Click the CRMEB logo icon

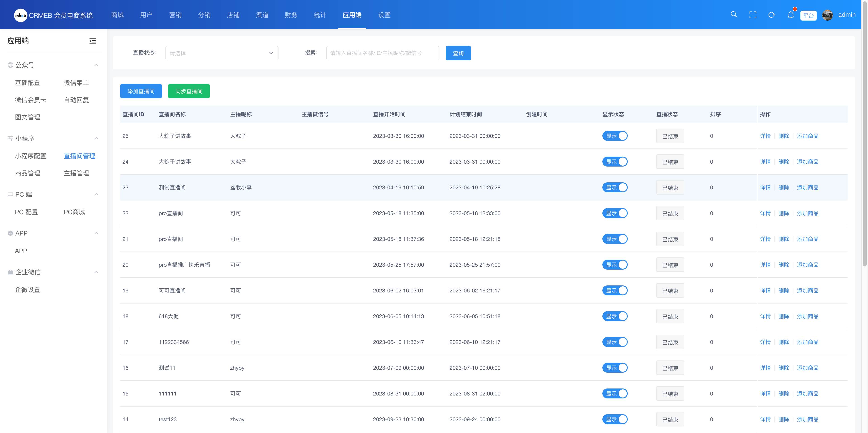click(x=21, y=15)
